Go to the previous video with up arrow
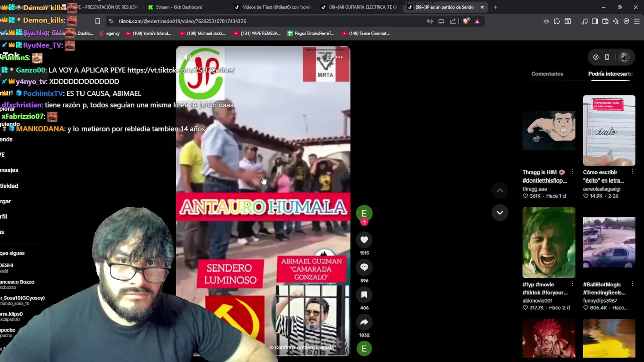Viewport: 644px width, 362px height. pyautogui.click(x=500, y=190)
